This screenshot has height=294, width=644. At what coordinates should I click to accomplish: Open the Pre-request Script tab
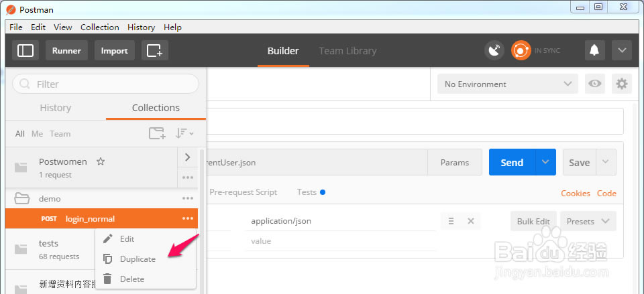tap(243, 192)
